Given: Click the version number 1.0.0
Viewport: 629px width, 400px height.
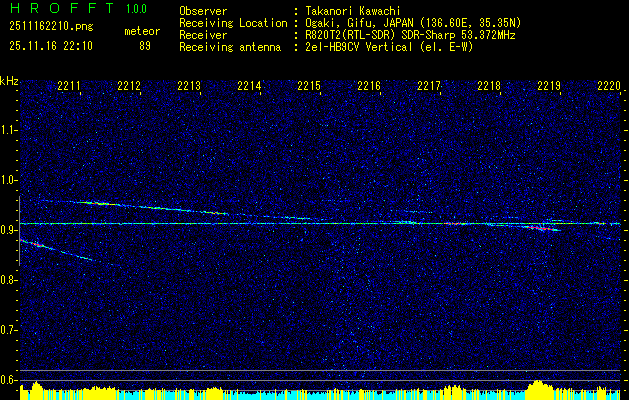Looking at the screenshot, I should (136, 9).
